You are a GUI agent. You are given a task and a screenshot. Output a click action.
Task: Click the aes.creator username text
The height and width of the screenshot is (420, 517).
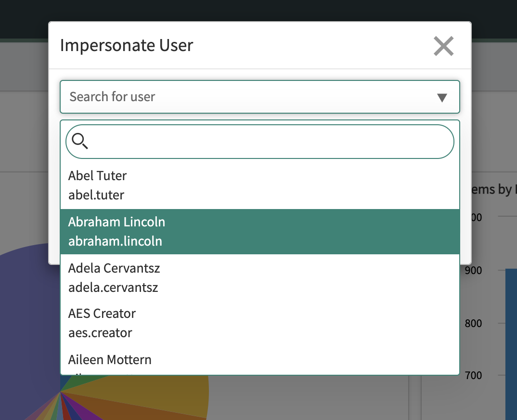point(100,332)
